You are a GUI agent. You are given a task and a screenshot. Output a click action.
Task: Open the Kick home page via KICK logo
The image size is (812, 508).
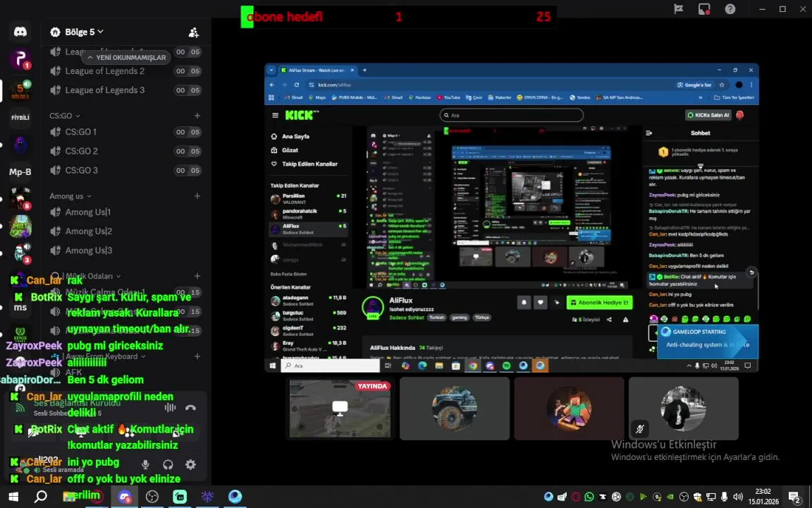[x=301, y=115]
